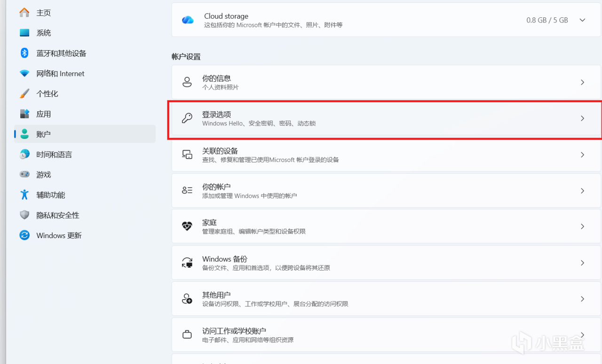Screen dimensions: 602x364
Task: Open 关联的设备 via its right chevron
Action: pyautogui.click(x=582, y=155)
